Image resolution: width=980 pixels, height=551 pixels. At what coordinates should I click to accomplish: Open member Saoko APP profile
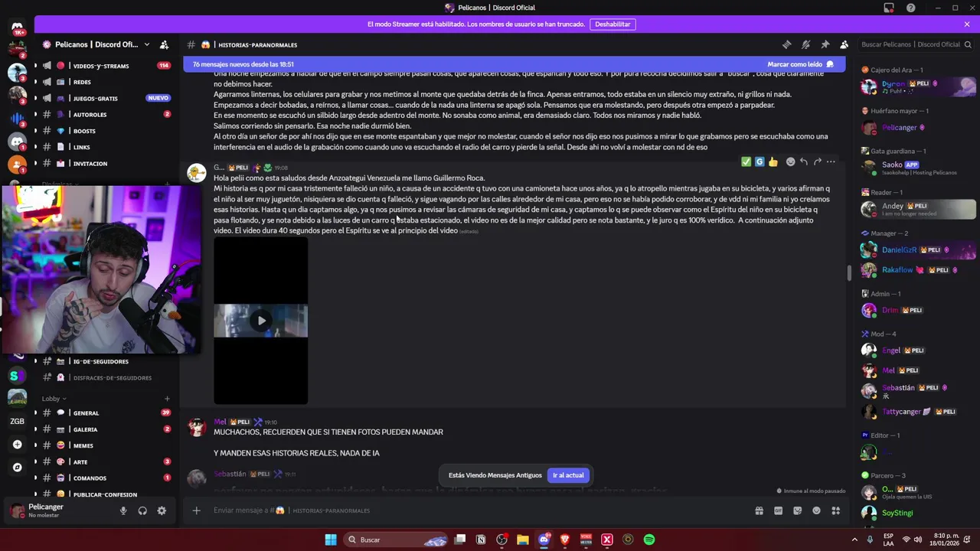pyautogui.click(x=918, y=168)
